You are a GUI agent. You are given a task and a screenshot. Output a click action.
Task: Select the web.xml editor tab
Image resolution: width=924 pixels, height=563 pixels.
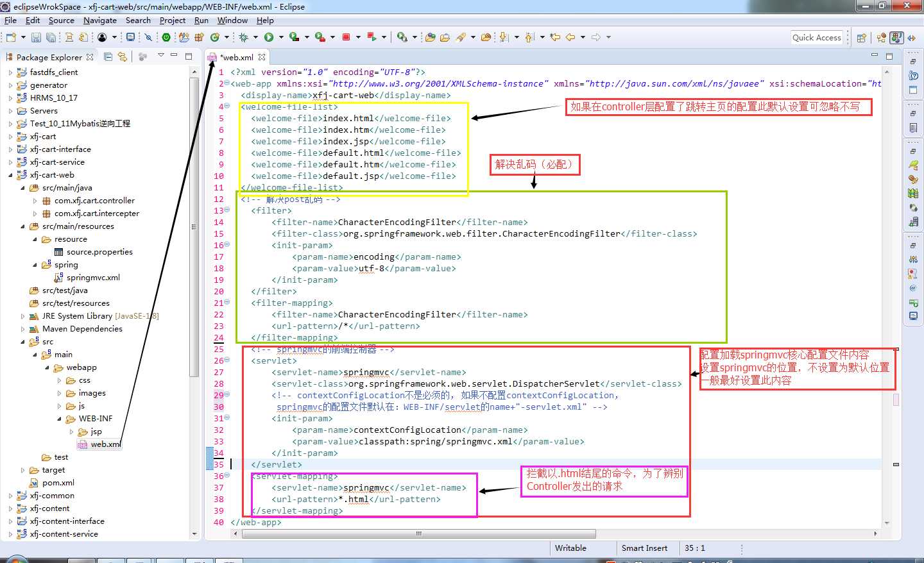coord(236,57)
